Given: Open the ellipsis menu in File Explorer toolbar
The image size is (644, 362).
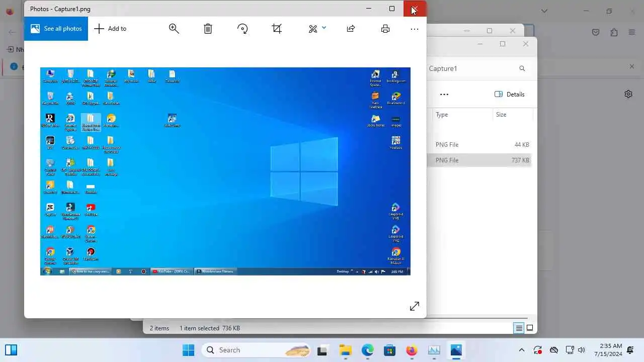Looking at the screenshot, I should [x=444, y=94].
